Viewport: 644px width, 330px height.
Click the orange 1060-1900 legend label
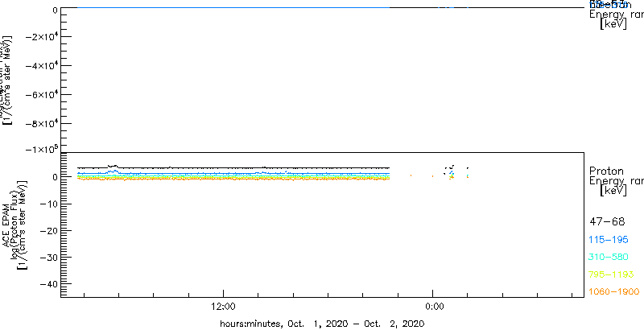(x=614, y=292)
